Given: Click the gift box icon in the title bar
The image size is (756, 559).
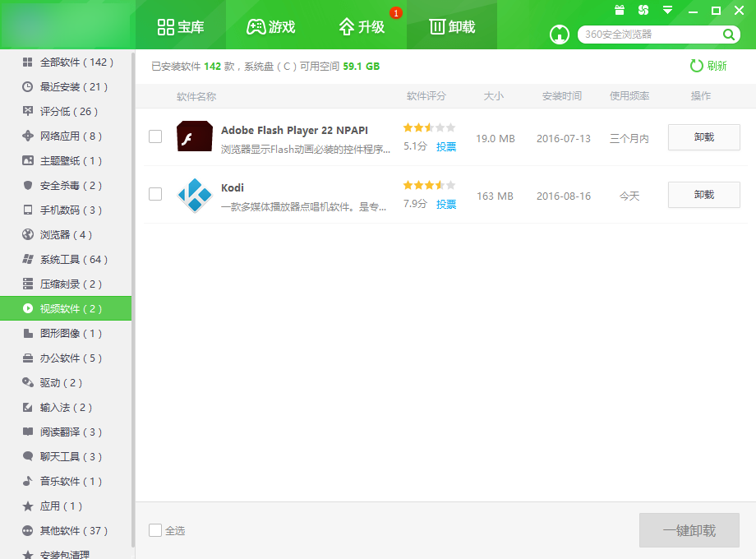Looking at the screenshot, I should point(620,10).
